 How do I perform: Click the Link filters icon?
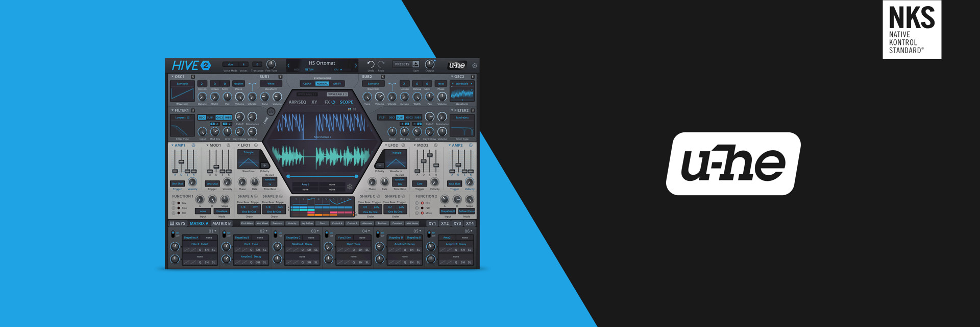(x=271, y=111)
